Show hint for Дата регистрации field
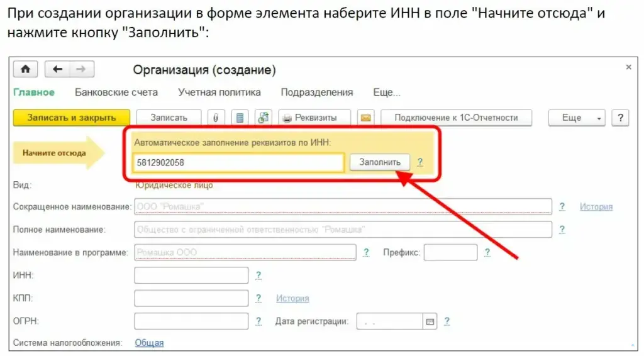This screenshot has width=644, height=356. [447, 321]
